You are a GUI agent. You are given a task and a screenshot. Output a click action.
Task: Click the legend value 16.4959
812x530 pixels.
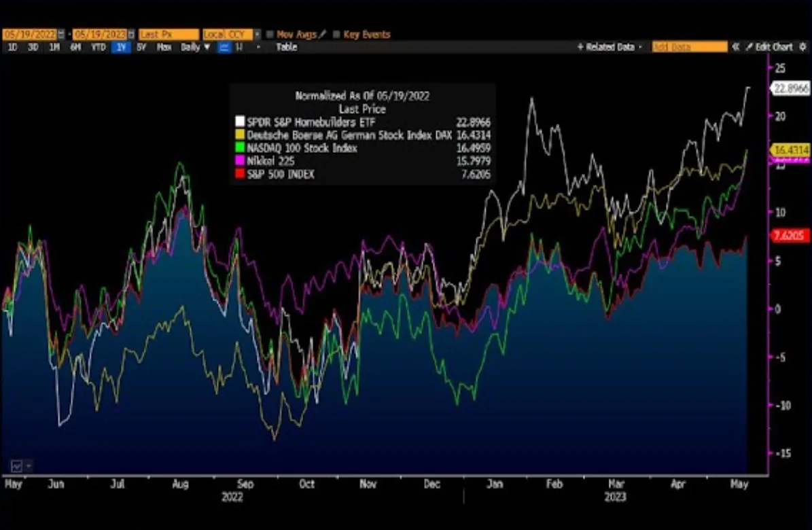tap(474, 148)
